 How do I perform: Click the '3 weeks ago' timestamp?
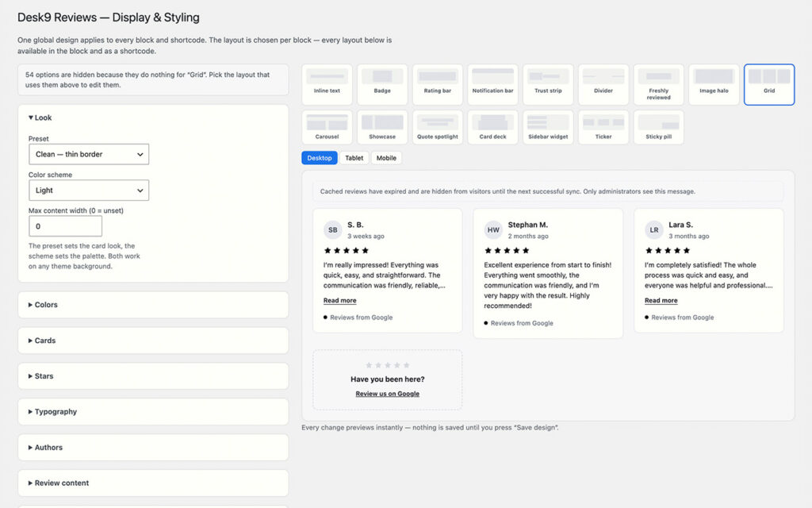366,237
